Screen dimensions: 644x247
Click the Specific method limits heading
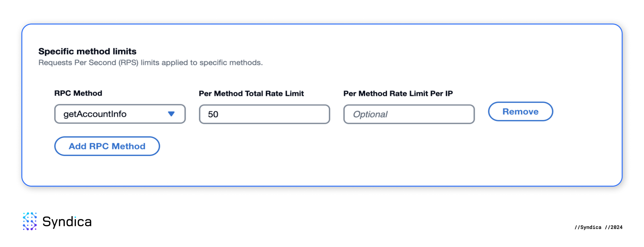click(87, 51)
